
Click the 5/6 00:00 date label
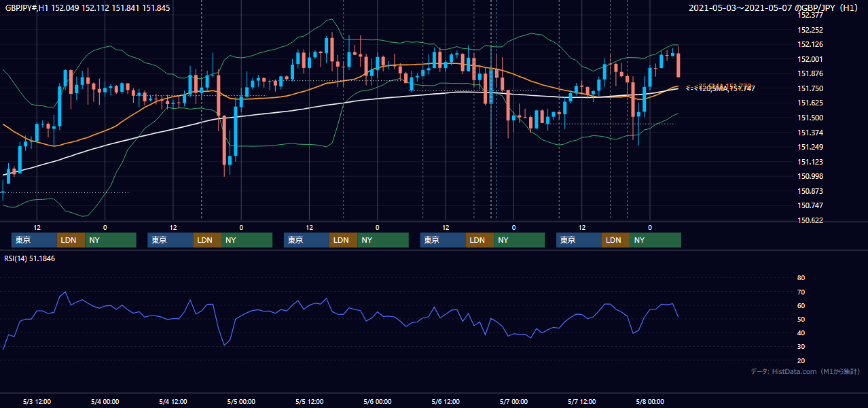click(x=377, y=401)
